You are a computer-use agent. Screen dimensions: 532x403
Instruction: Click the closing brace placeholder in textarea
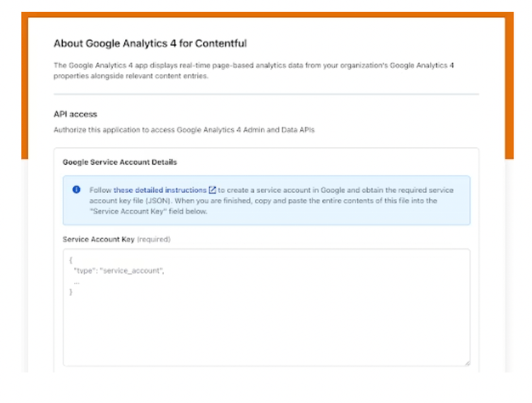[71, 292]
